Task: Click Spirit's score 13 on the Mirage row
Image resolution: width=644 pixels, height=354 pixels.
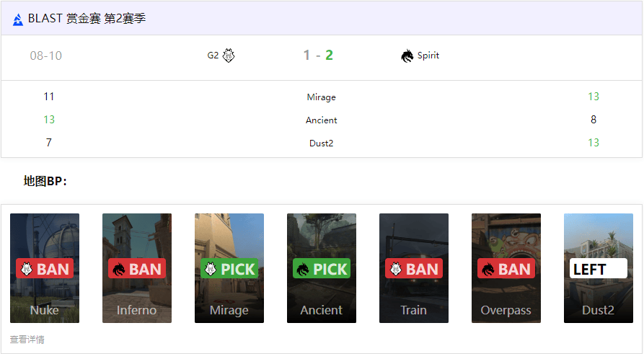Action: click(594, 97)
